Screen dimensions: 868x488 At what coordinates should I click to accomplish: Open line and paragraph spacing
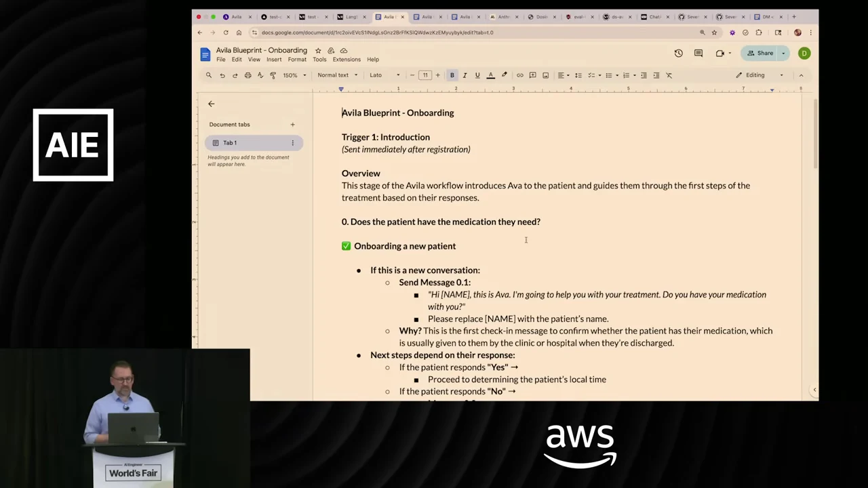tap(578, 75)
